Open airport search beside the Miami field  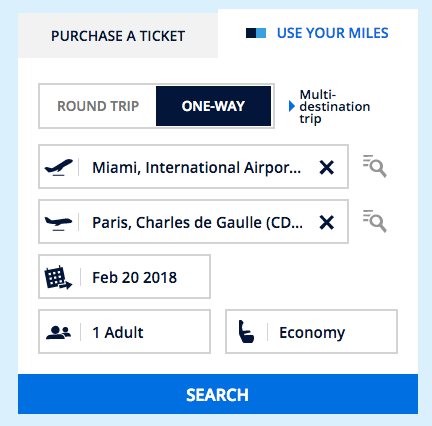tap(374, 166)
